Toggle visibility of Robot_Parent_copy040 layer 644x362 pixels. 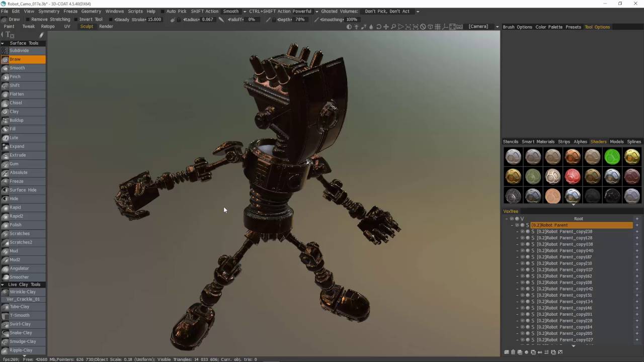[x=522, y=251]
